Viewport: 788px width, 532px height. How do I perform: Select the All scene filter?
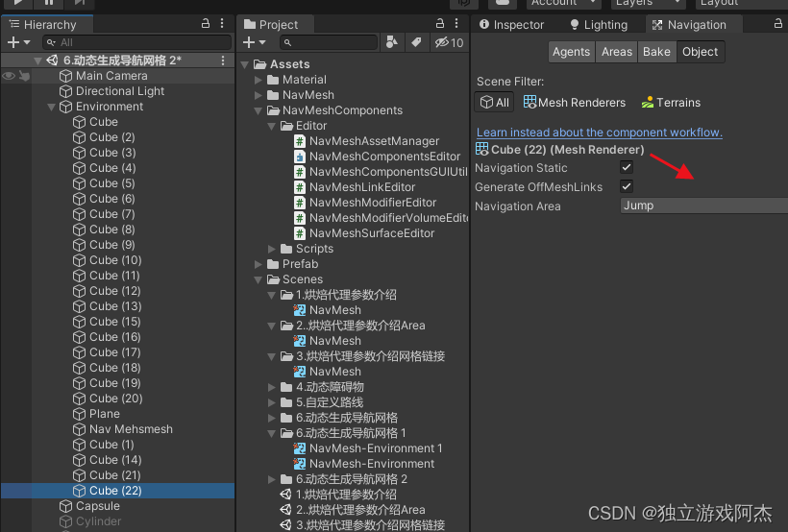[494, 103]
